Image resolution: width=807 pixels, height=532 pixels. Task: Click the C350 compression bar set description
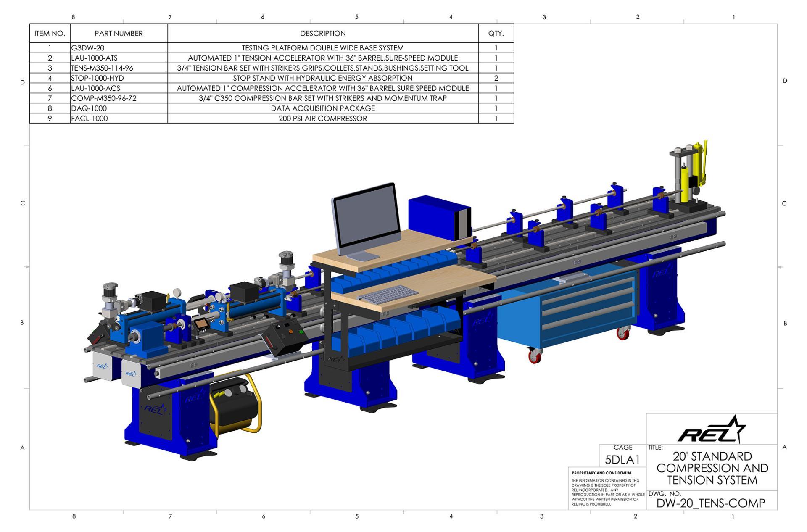[323, 98]
